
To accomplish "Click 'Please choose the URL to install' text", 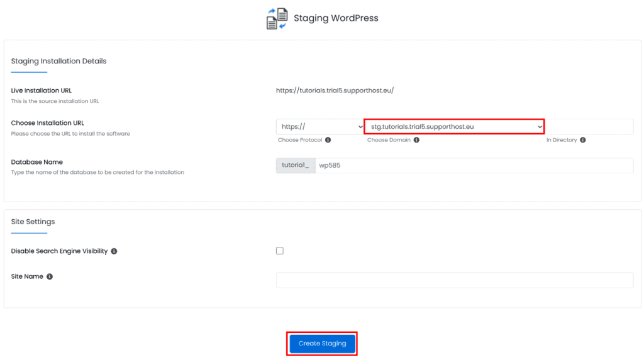I will click(70, 134).
